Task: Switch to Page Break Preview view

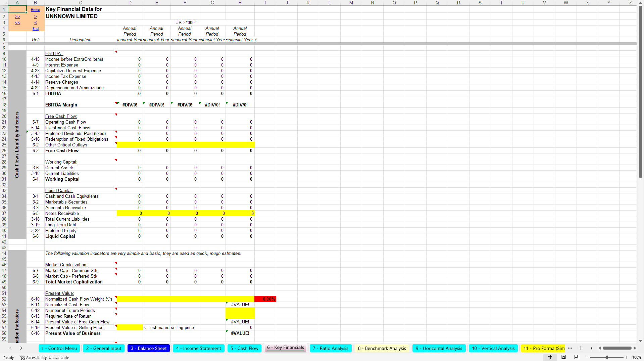Action: (577, 357)
